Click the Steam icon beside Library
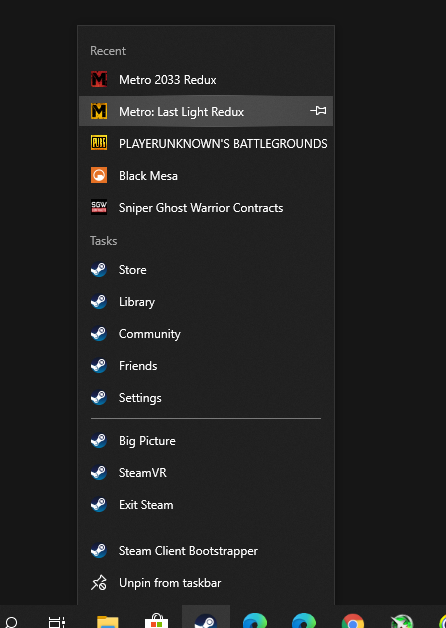Viewport: 446px width, 628px height. point(99,302)
